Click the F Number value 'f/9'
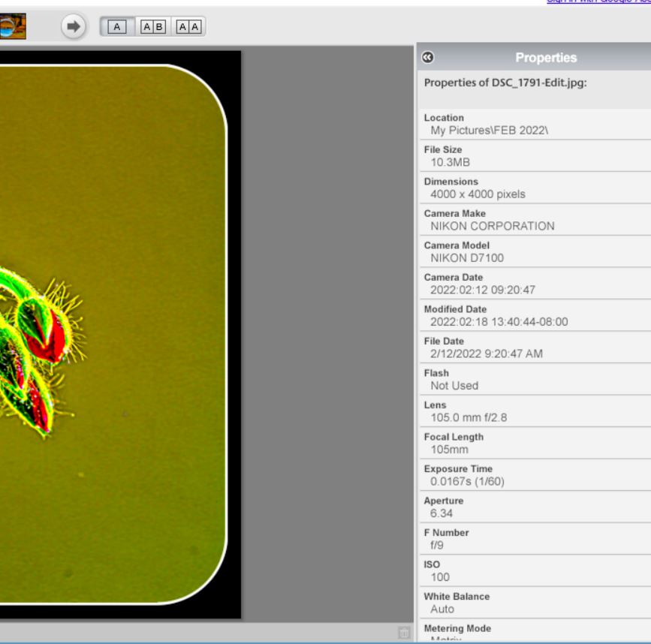The image size is (651, 644). (x=437, y=546)
